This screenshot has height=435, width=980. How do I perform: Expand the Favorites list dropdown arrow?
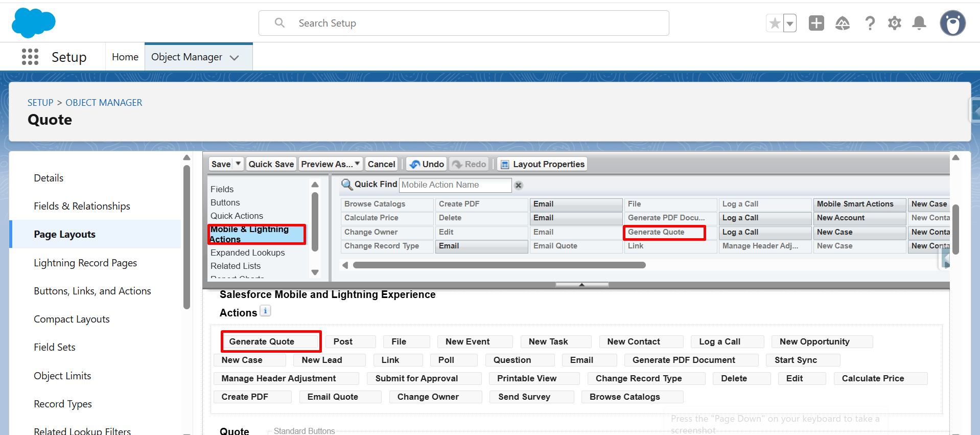790,23
